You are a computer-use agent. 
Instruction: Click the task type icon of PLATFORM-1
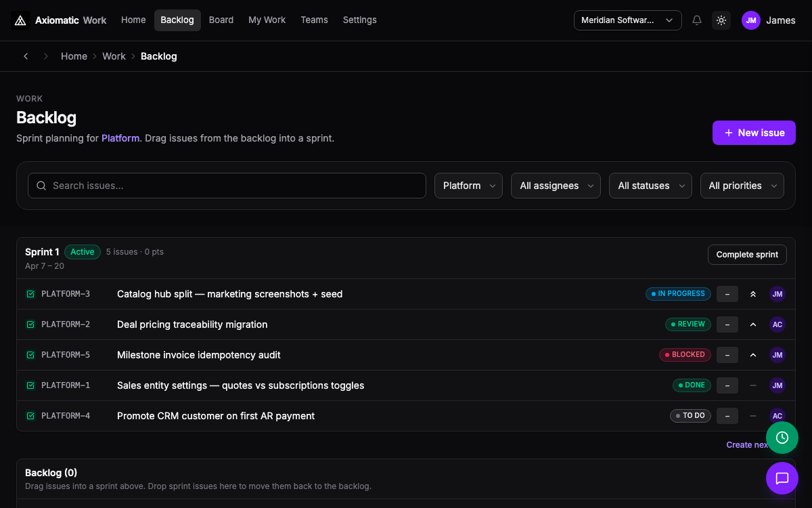(30, 385)
